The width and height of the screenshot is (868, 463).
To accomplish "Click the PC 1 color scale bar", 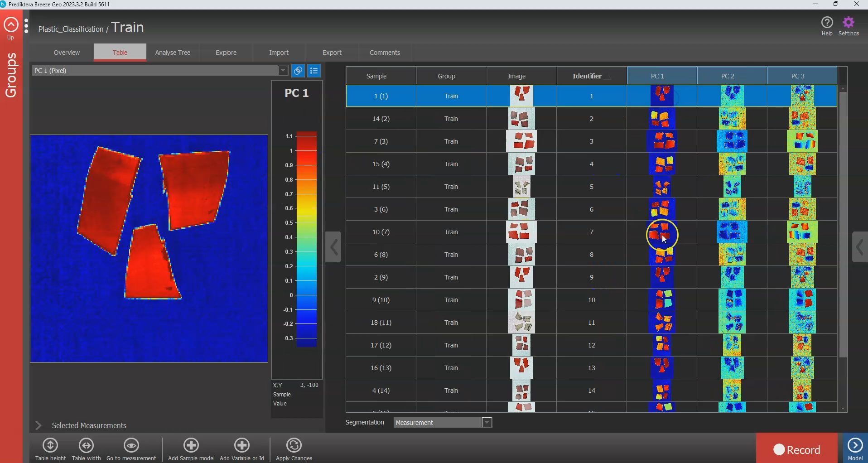I will pyautogui.click(x=307, y=239).
